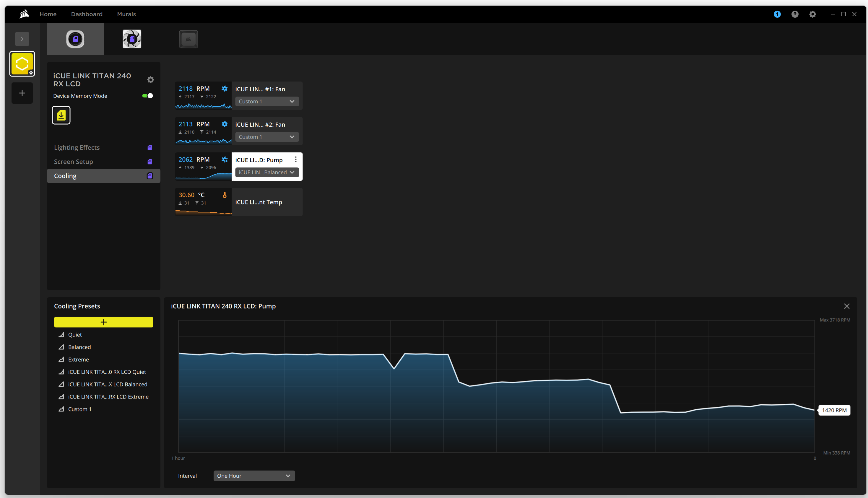Click curve icon next to Quiet preset
868x498 pixels.
(x=61, y=335)
